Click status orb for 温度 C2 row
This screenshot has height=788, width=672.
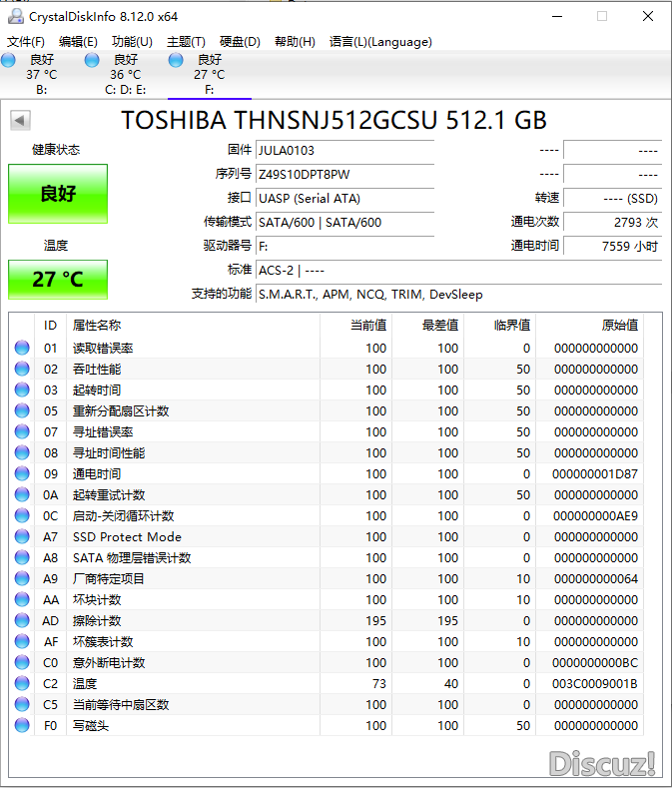pyautogui.click(x=22, y=684)
